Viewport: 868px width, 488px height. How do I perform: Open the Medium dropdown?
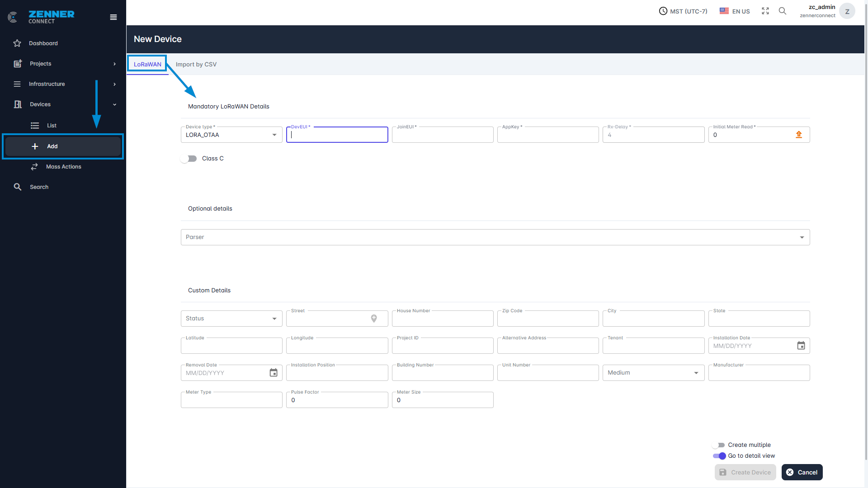pyautogui.click(x=653, y=373)
